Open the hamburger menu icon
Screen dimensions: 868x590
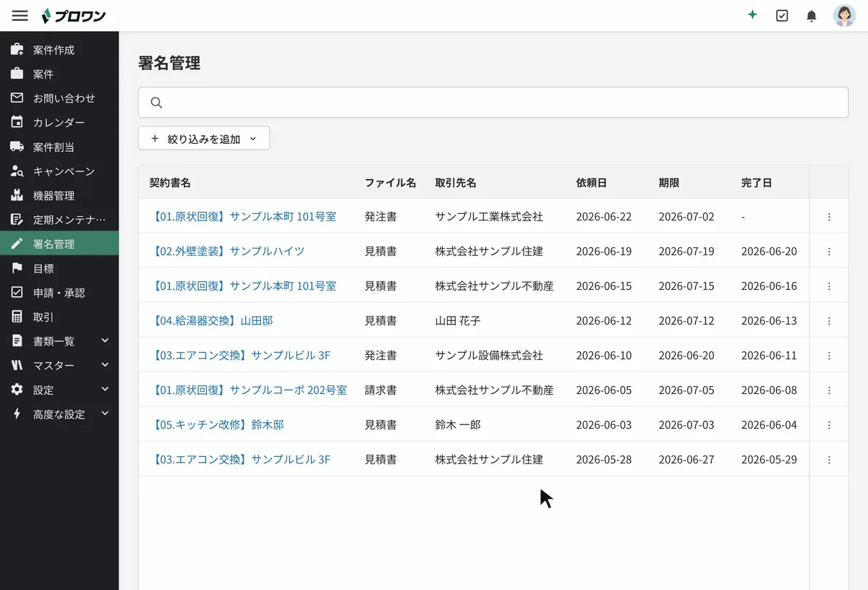(x=20, y=15)
